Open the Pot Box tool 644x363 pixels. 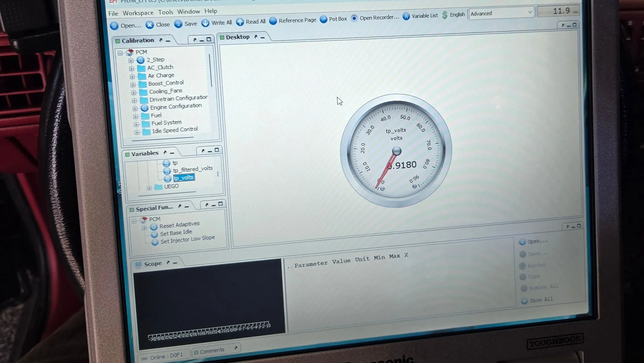323,19
